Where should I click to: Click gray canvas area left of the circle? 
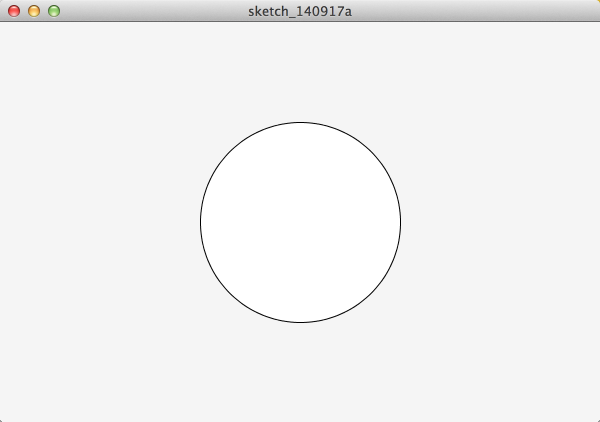click(99, 222)
